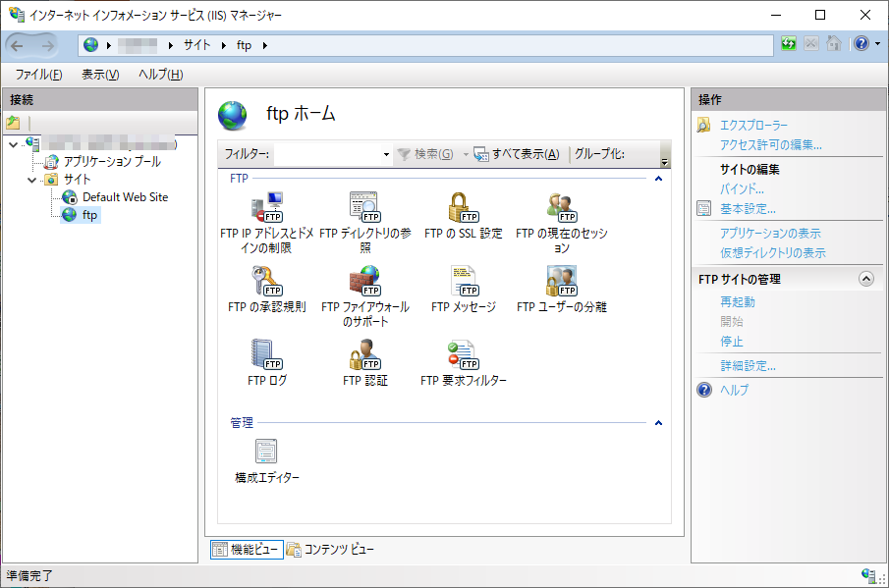Open the filter dropdown arrow
The width and height of the screenshot is (889, 588).
pos(386,154)
